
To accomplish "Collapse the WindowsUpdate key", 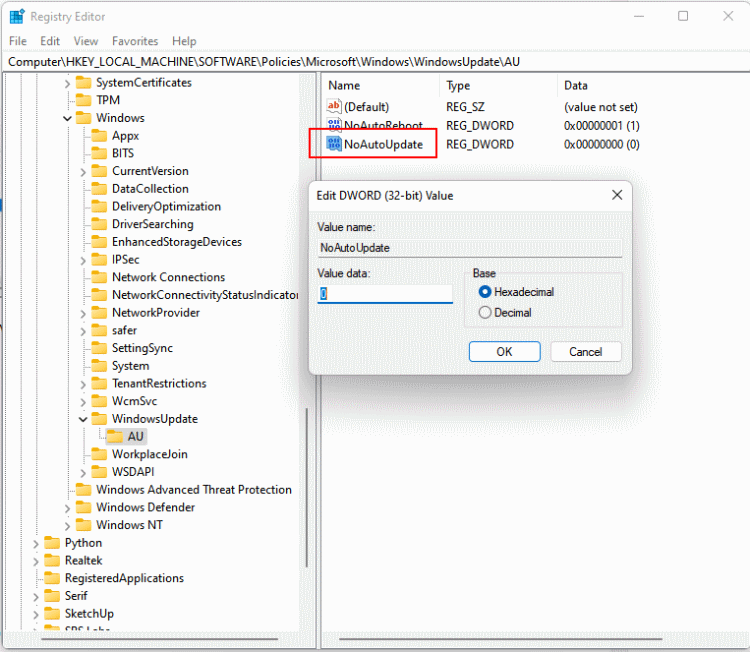I will [83, 419].
